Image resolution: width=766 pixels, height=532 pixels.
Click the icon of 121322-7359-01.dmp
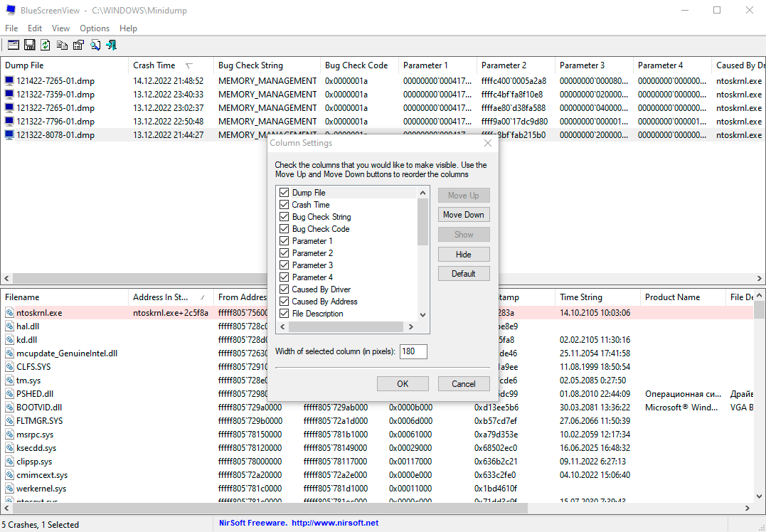[9, 95]
